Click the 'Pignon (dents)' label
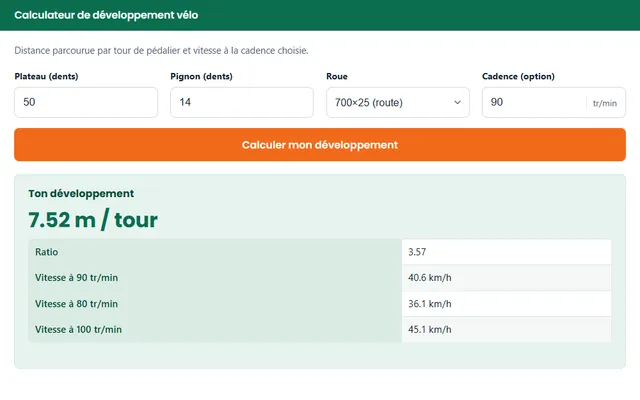640x400 pixels. click(x=201, y=76)
